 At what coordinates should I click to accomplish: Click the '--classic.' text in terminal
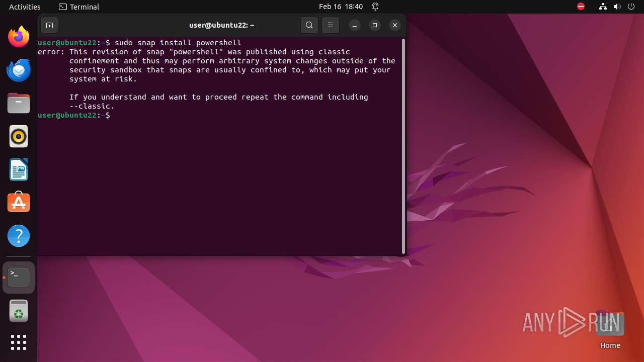tap(92, 106)
